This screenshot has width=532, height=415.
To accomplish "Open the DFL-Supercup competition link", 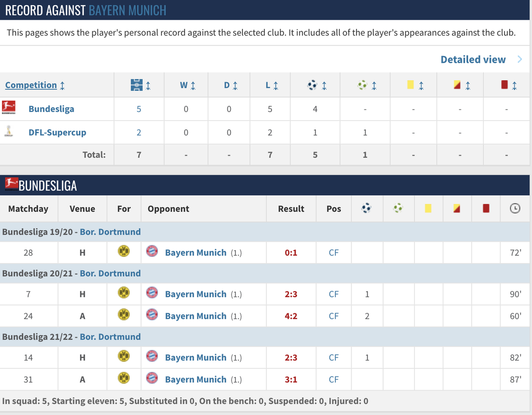I will (57, 132).
